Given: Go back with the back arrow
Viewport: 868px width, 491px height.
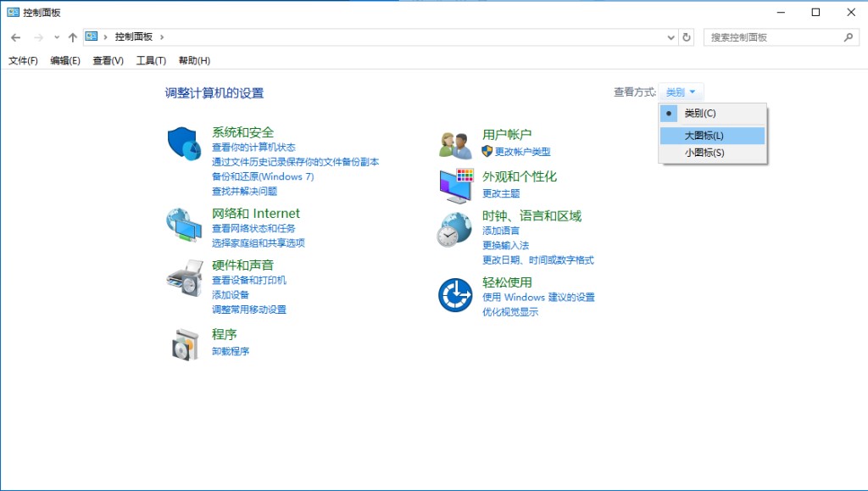Looking at the screenshot, I should point(15,37).
